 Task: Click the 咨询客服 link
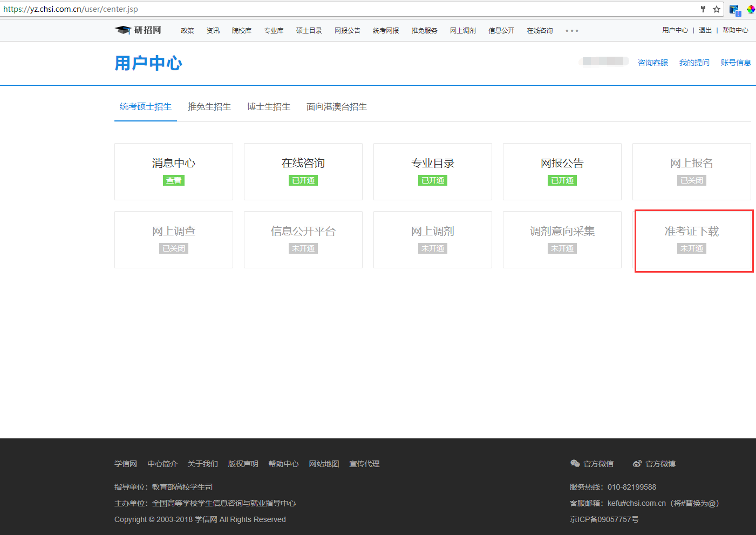pyautogui.click(x=653, y=63)
